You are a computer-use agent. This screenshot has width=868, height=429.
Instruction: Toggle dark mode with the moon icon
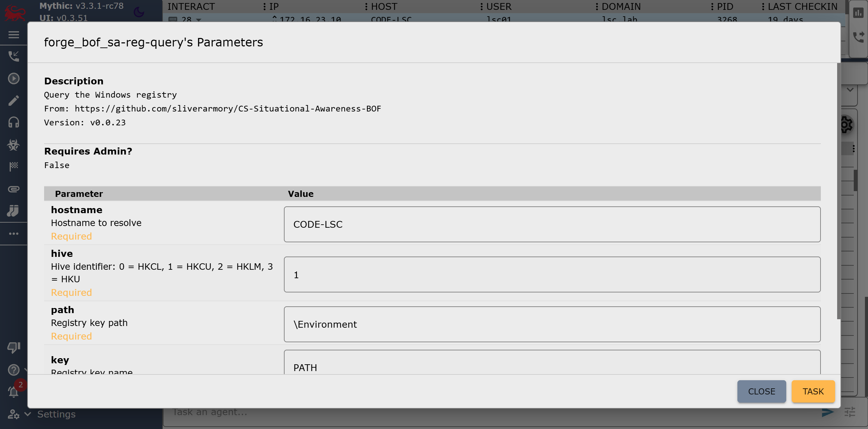click(139, 12)
